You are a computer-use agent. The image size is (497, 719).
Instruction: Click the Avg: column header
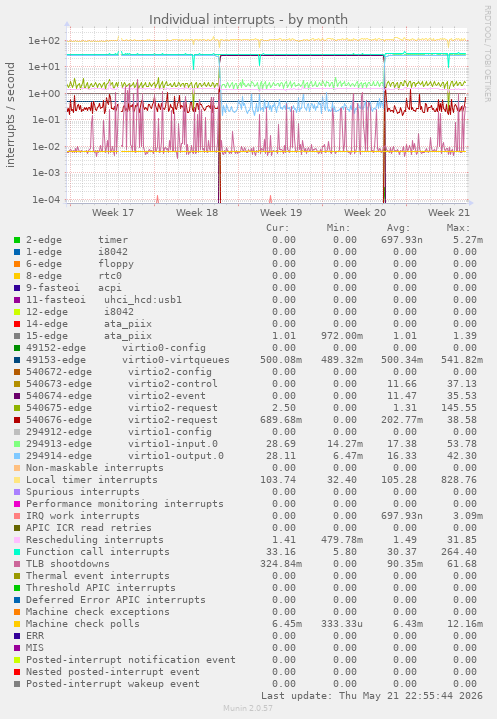pos(398,228)
